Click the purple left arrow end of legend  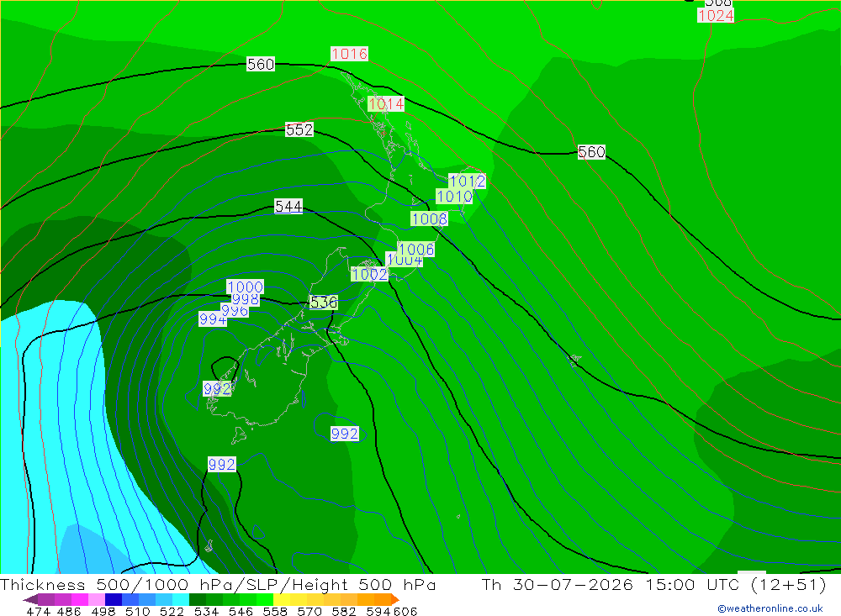(x=30, y=599)
